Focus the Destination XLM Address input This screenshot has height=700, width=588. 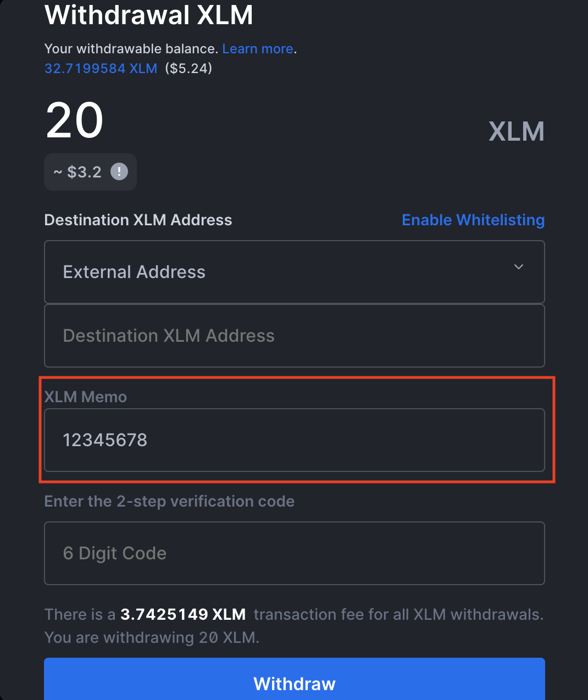coord(295,336)
